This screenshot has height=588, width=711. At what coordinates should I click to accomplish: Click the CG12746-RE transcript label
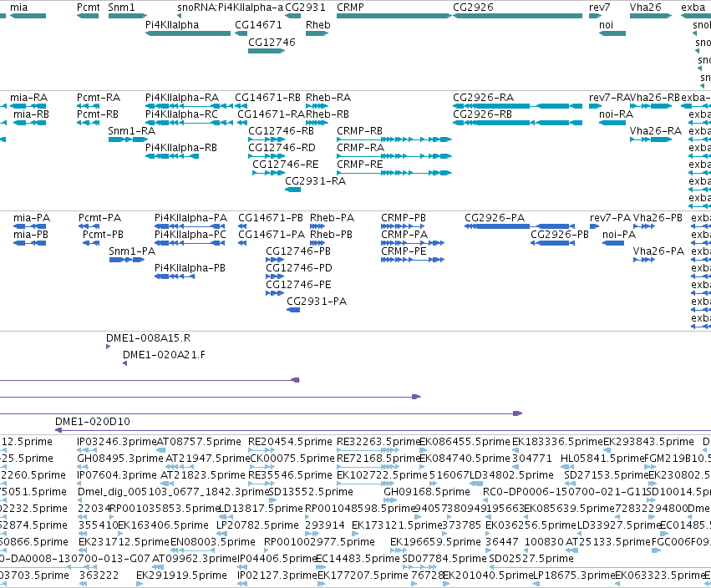pyautogui.click(x=285, y=165)
